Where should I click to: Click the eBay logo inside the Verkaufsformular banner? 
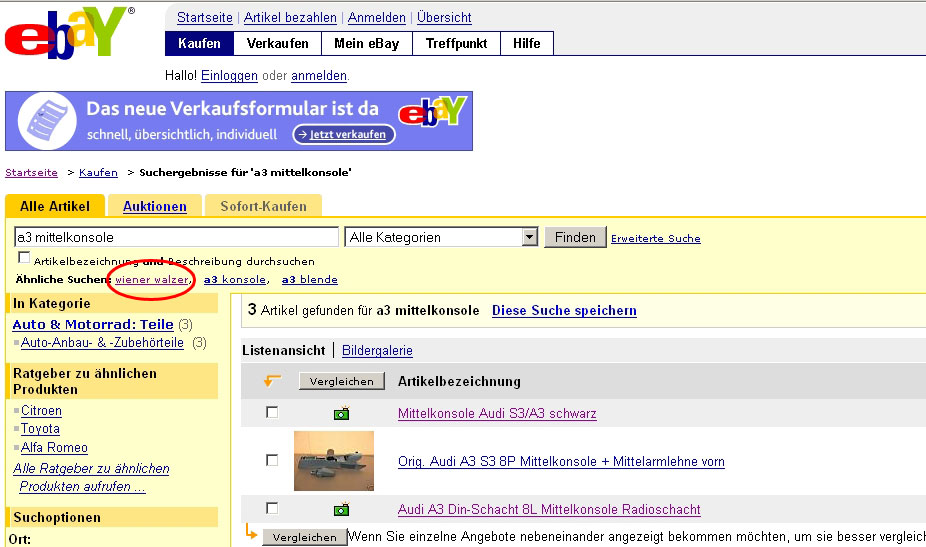tap(432, 112)
